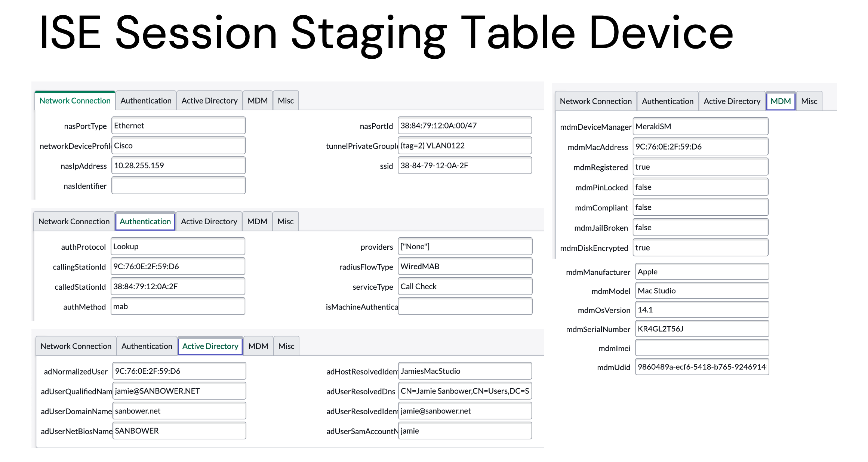Click the nasPortType field showing Ethernet
868x462 pixels.
tap(178, 126)
